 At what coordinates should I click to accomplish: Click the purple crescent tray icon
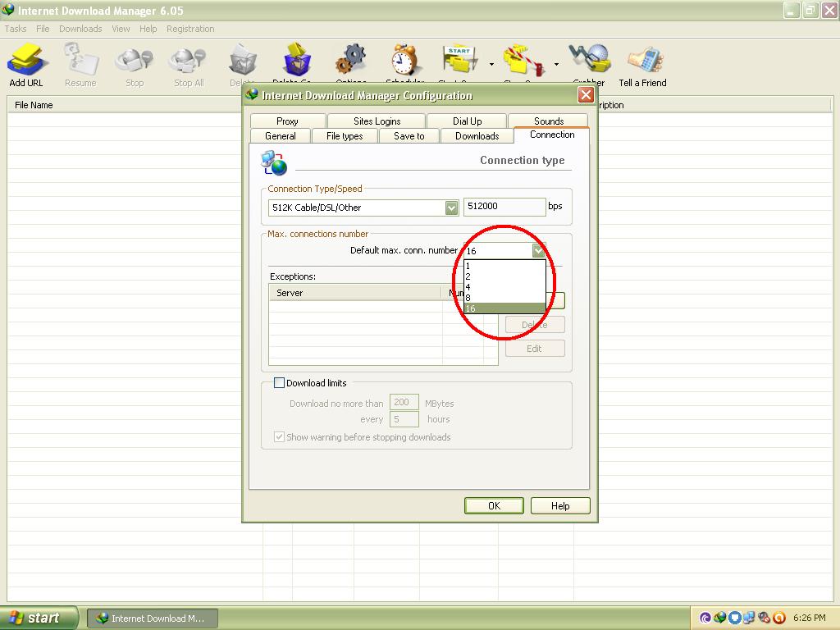(705, 618)
